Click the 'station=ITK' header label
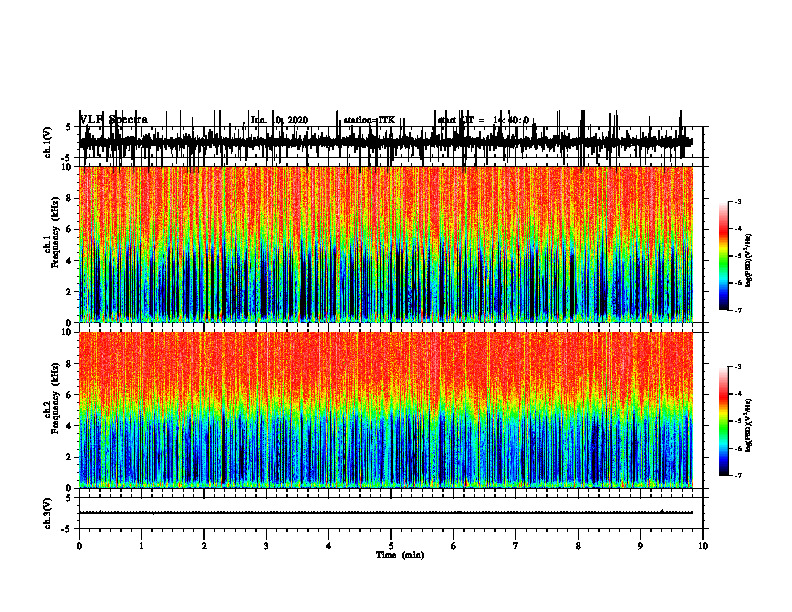 369,120
